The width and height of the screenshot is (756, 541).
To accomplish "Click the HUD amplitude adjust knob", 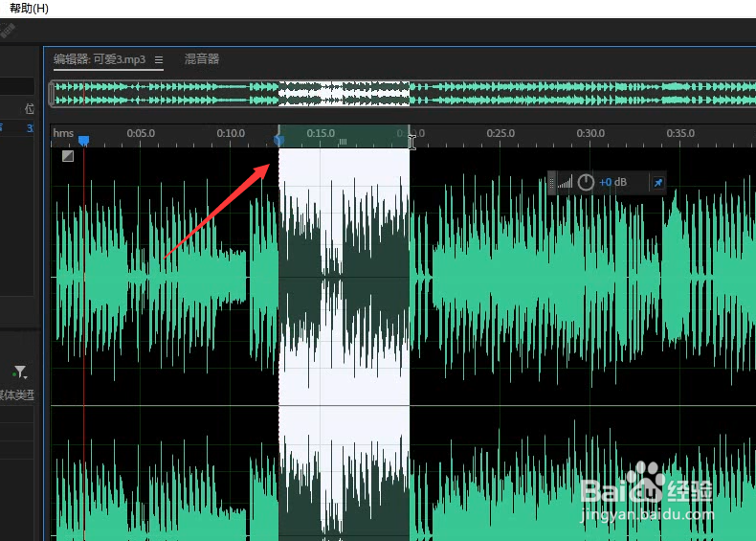I will [586, 182].
